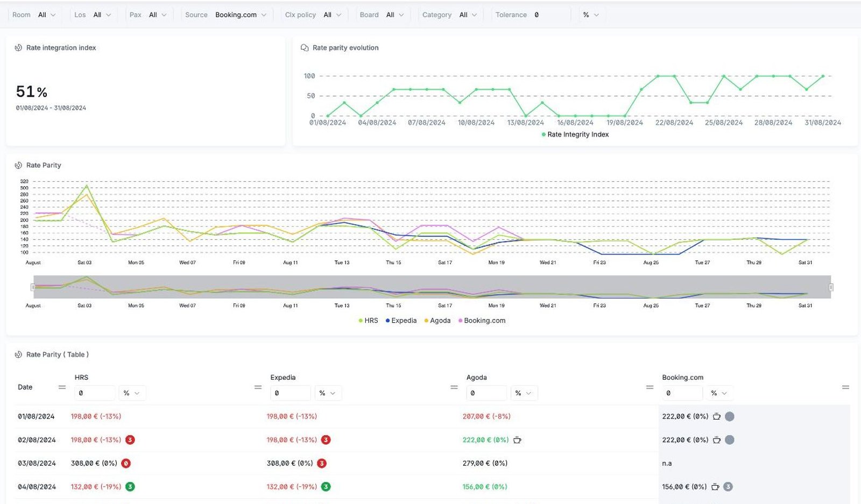The width and height of the screenshot is (861, 504).
Task: Click Expedia rate 308,00 € (0%)
Action: [290, 463]
